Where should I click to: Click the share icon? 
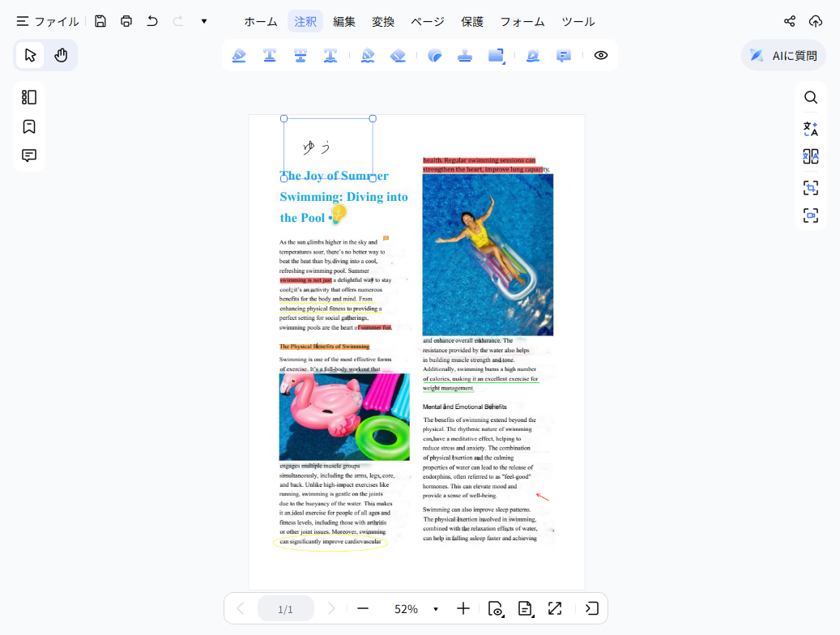coord(790,21)
